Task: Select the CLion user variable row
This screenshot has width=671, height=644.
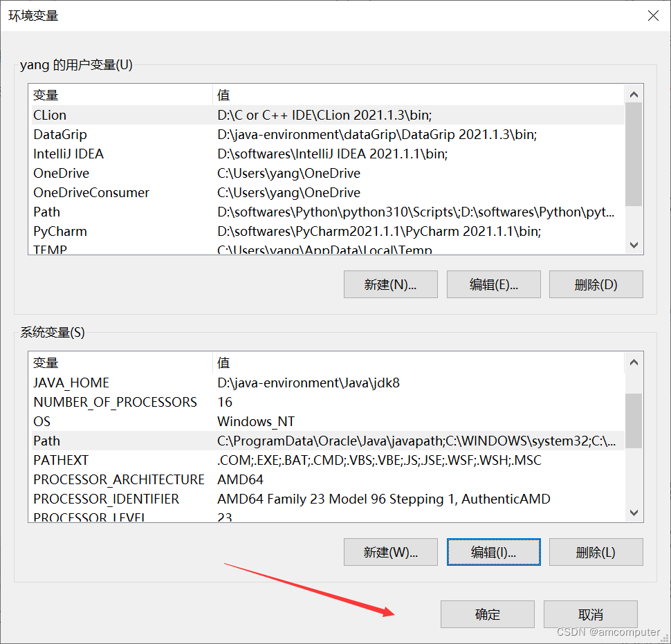Action: click(x=328, y=115)
